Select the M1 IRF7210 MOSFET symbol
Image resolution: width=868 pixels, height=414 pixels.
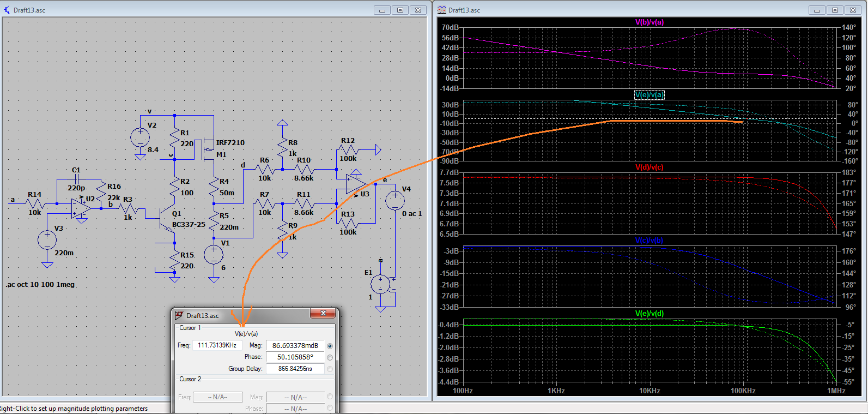point(207,151)
